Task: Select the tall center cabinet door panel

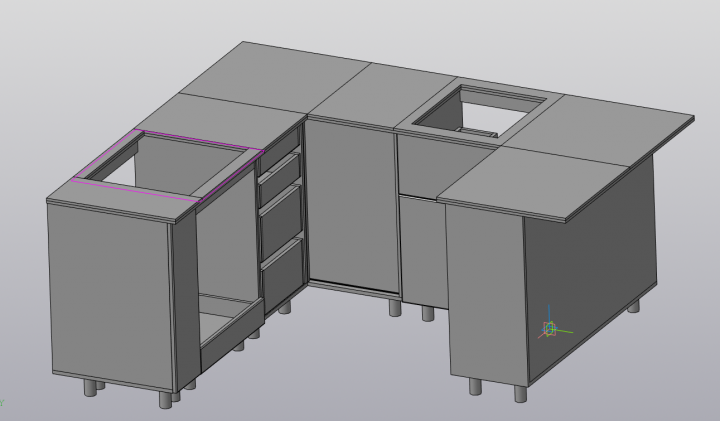Action: tap(353, 206)
